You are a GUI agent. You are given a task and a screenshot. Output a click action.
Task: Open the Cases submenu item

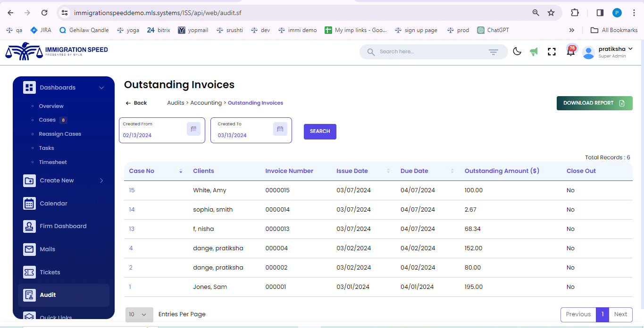pos(47,120)
